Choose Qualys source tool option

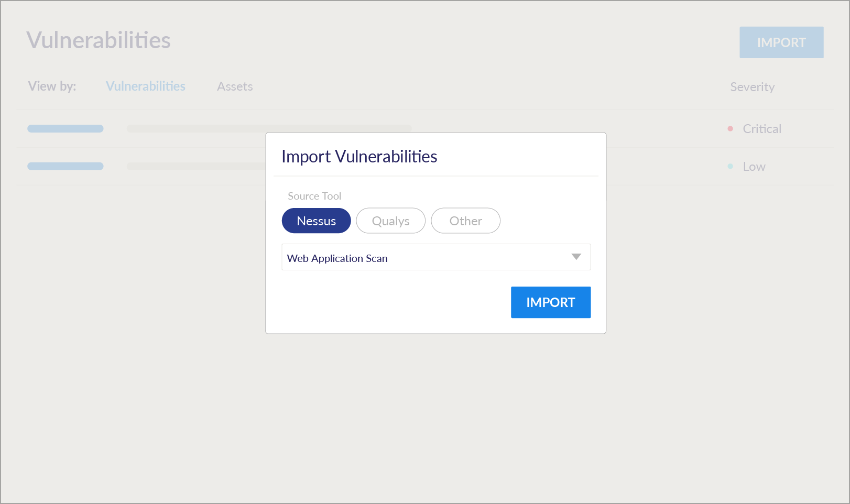(390, 221)
